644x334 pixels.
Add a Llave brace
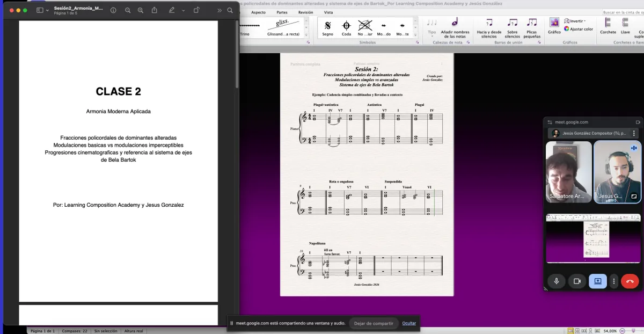point(625,26)
